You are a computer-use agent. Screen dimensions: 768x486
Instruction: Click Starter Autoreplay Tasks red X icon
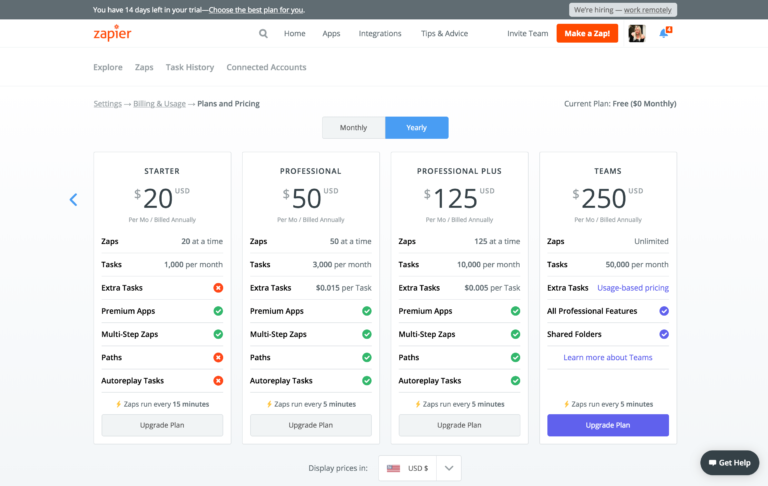coord(218,381)
